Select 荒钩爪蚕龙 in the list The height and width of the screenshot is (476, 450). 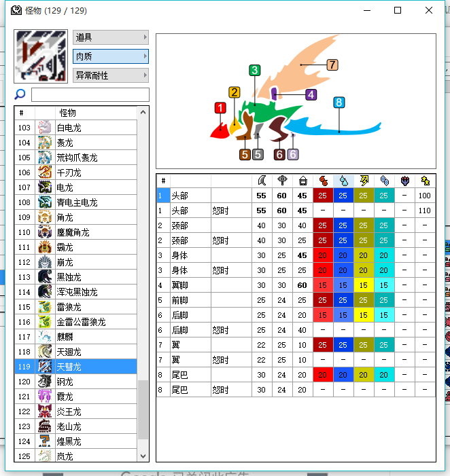(x=75, y=158)
